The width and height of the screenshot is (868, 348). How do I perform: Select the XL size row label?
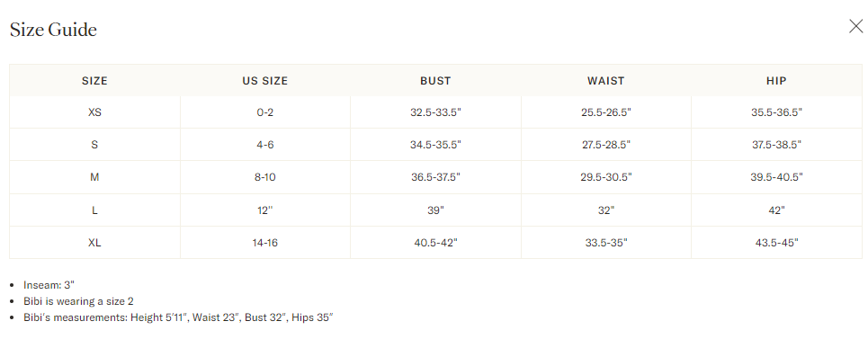click(94, 243)
